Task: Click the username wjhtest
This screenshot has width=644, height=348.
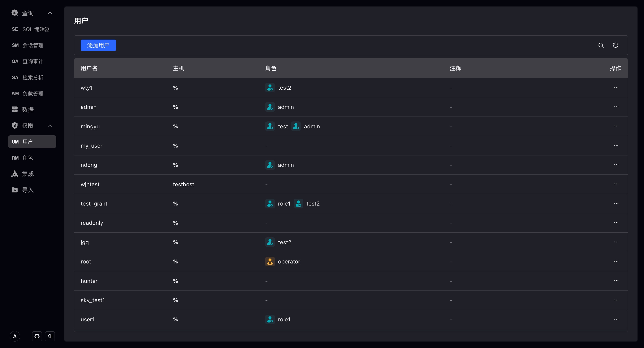Action: [x=90, y=184]
